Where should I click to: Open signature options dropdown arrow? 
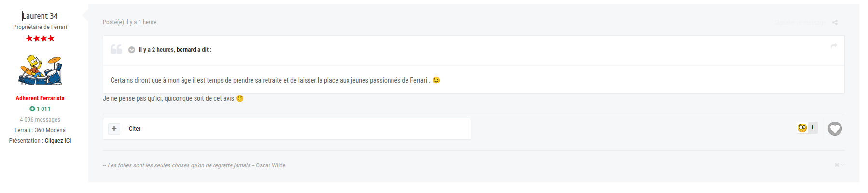click(x=843, y=165)
